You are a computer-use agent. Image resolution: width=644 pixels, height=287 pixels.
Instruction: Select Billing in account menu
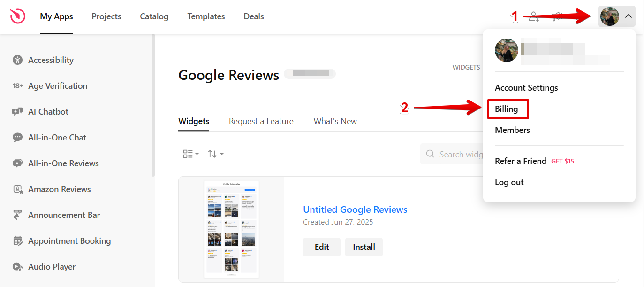coord(507,109)
